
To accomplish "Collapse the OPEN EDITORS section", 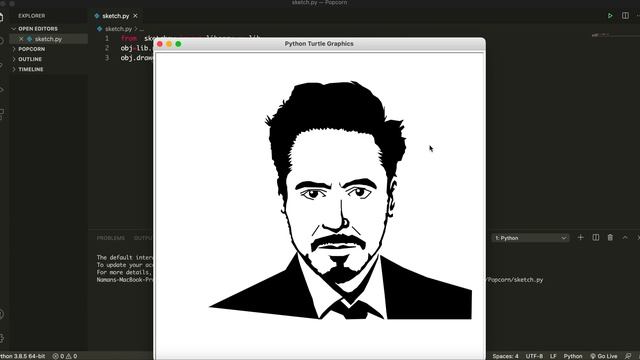I will point(38,29).
